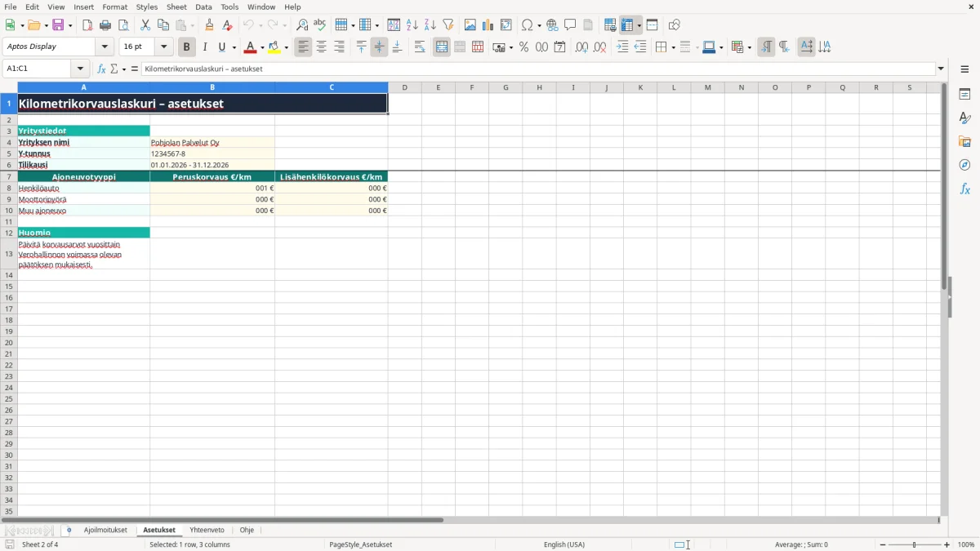Open the Styles menu
The image size is (980, 551).
click(147, 7)
